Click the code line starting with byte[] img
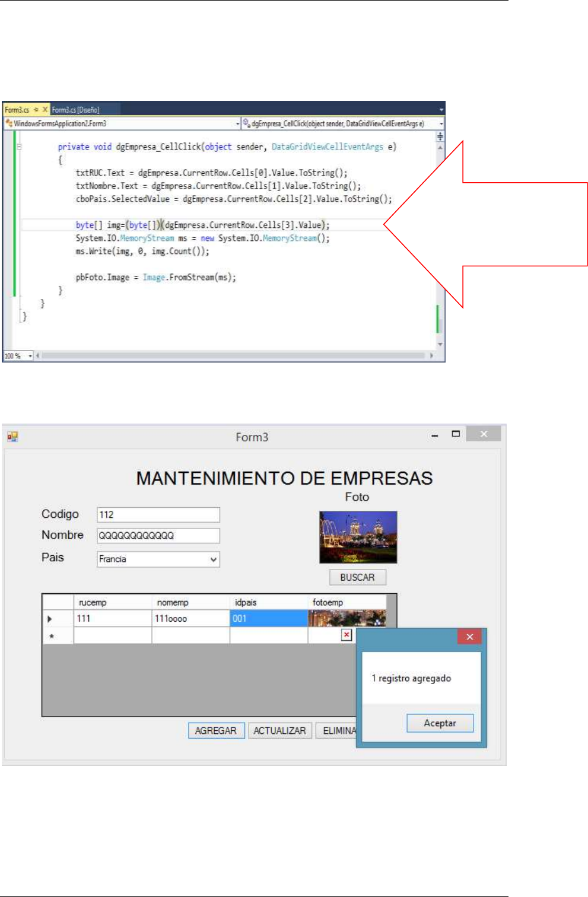 (202, 225)
